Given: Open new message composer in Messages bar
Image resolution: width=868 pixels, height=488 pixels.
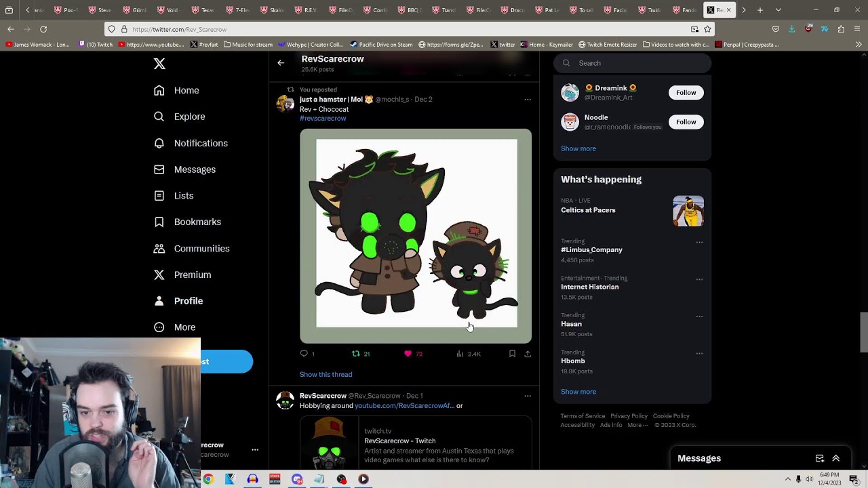Looking at the screenshot, I should 819,458.
